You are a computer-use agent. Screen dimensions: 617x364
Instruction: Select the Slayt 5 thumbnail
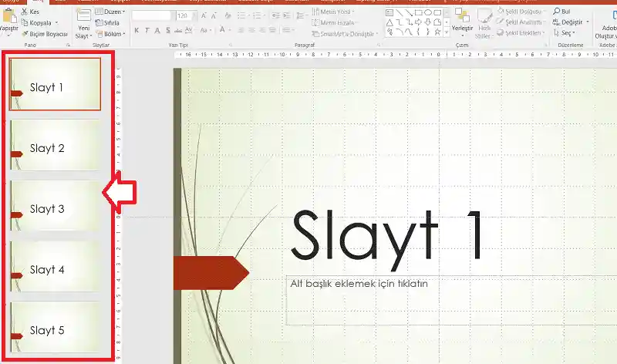coord(55,327)
